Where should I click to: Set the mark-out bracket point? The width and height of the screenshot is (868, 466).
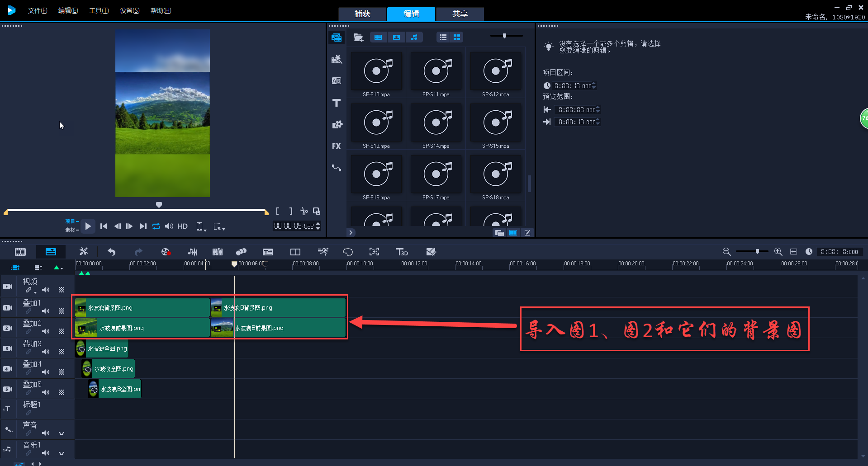click(291, 211)
